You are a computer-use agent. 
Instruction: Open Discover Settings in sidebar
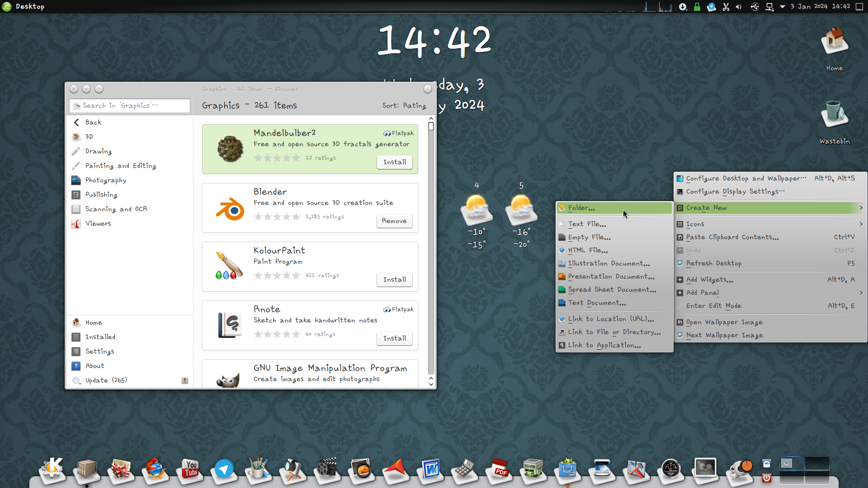coord(130,352)
